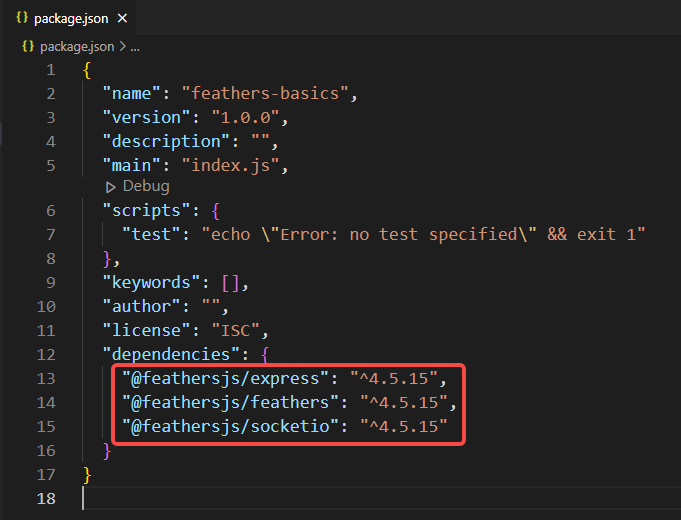Image resolution: width=681 pixels, height=520 pixels.
Task: Click the "ISC" license value
Action: click(x=236, y=331)
